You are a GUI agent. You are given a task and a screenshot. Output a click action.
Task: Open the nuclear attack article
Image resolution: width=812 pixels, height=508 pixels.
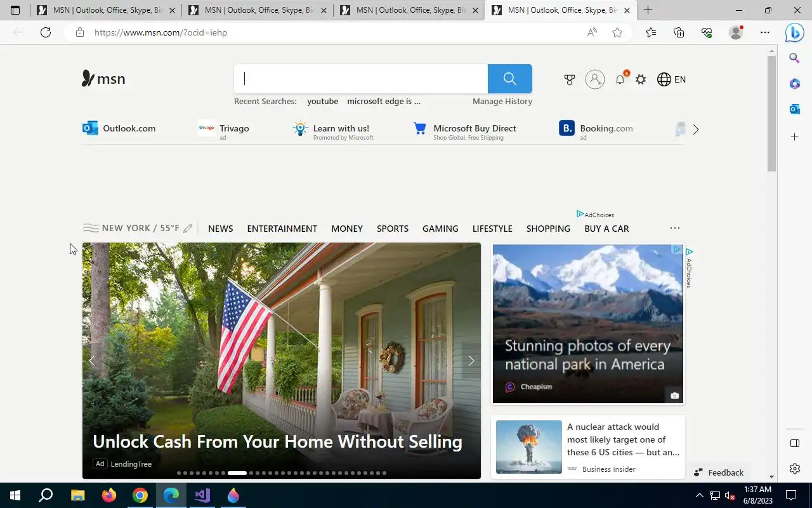point(588,447)
